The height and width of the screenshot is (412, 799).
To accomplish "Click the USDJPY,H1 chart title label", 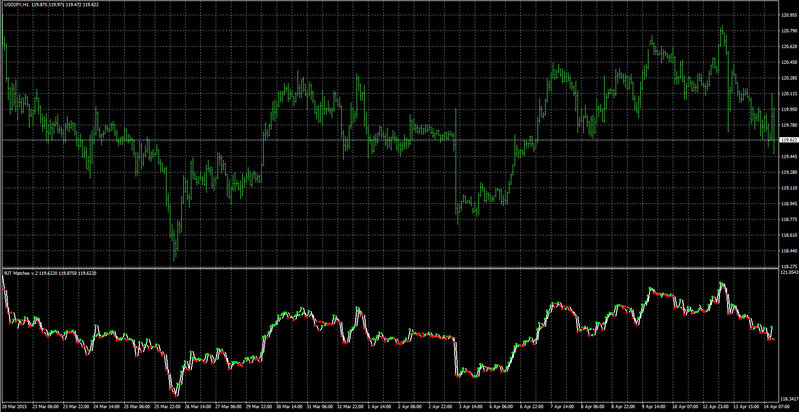I will (x=15, y=4).
